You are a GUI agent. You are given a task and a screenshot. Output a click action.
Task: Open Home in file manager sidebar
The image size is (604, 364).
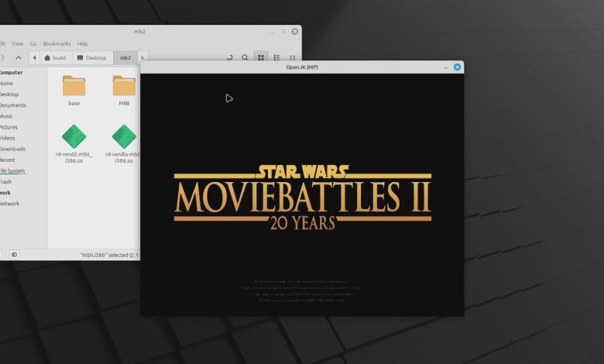(6, 83)
